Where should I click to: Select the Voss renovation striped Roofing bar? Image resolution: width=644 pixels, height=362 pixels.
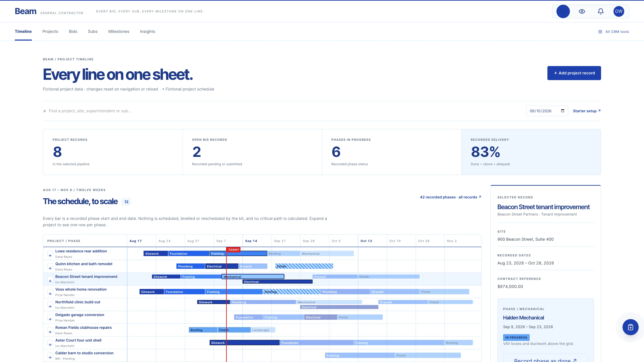(292, 292)
